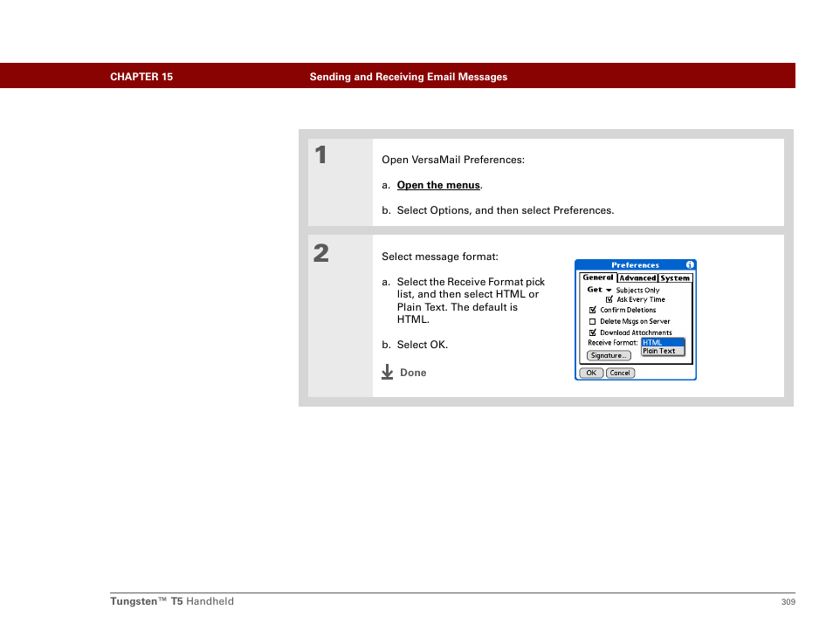The height and width of the screenshot is (644, 833).
Task: Click 'Sending and Receiving Email Messages' heading
Action: coord(409,77)
